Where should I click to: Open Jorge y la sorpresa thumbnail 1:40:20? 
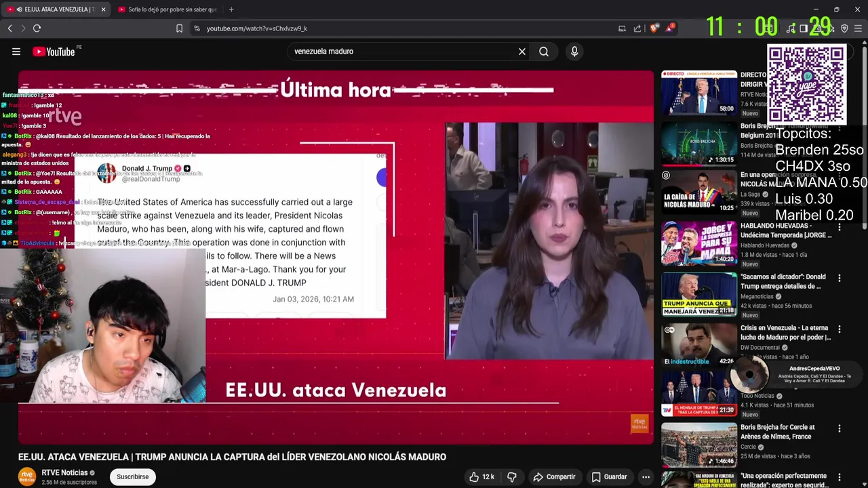[699, 243]
